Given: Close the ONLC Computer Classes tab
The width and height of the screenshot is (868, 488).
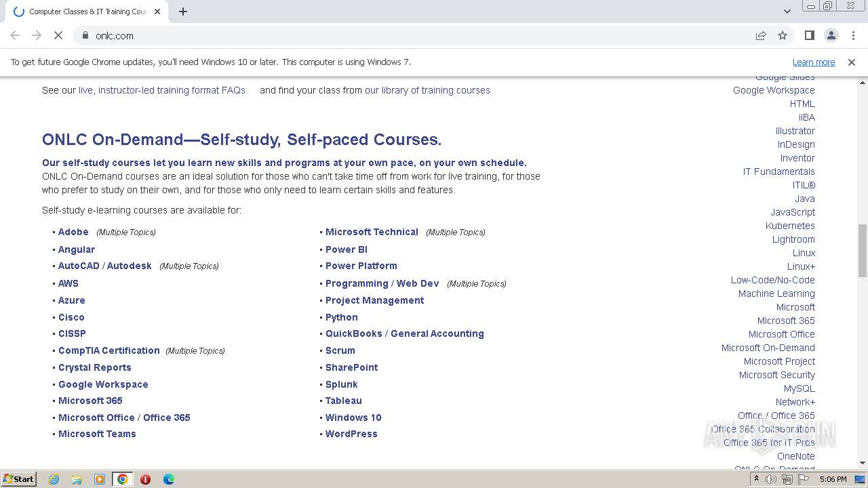Looking at the screenshot, I should pos(158,12).
